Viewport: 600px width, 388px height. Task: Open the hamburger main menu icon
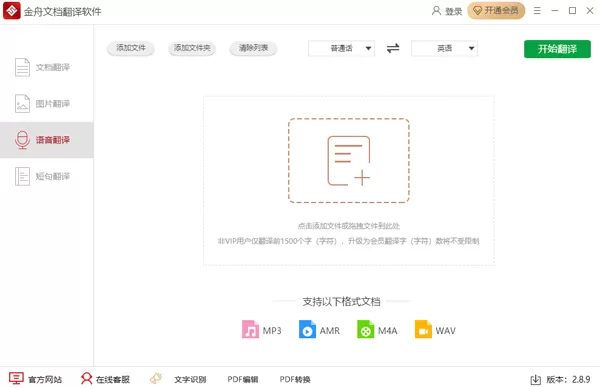point(537,11)
